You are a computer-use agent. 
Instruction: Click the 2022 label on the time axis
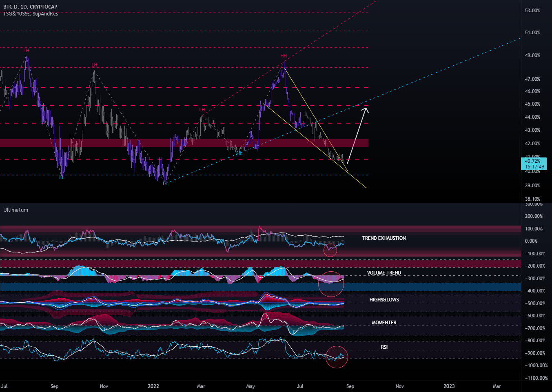(x=153, y=386)
